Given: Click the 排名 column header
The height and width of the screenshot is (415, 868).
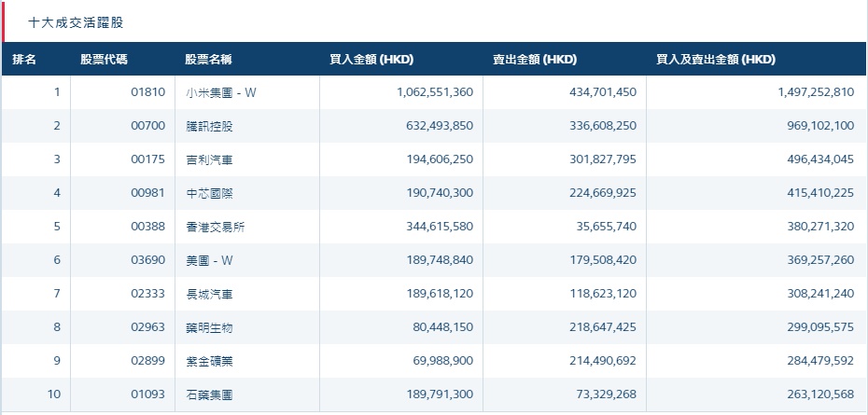Looking at the screenshot, I should (25, 60).
